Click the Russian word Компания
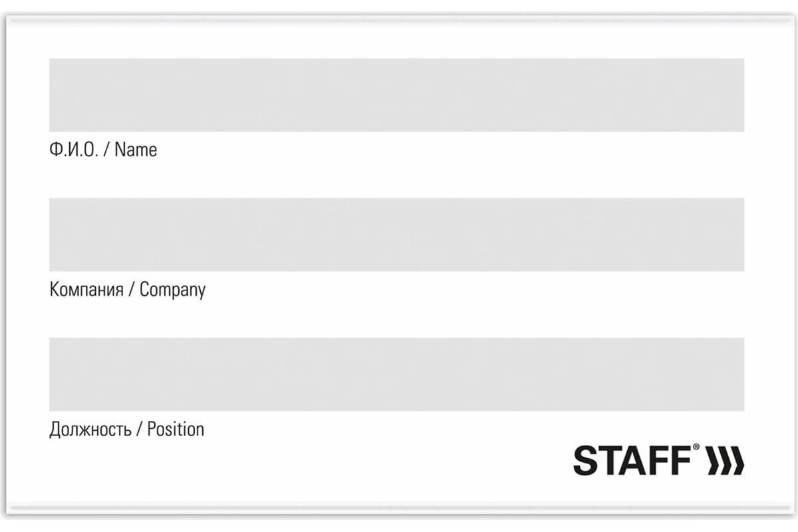The height and width of the screenshot is (532, 798). click(x=86, y=290)
